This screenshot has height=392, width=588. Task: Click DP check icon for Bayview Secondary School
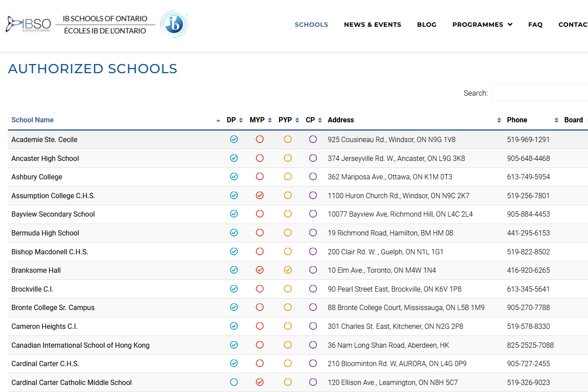point(234,214)
